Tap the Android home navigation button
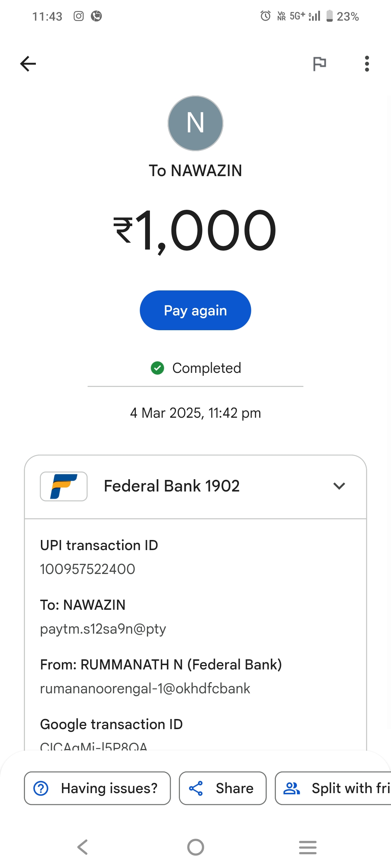 point(195,847)
